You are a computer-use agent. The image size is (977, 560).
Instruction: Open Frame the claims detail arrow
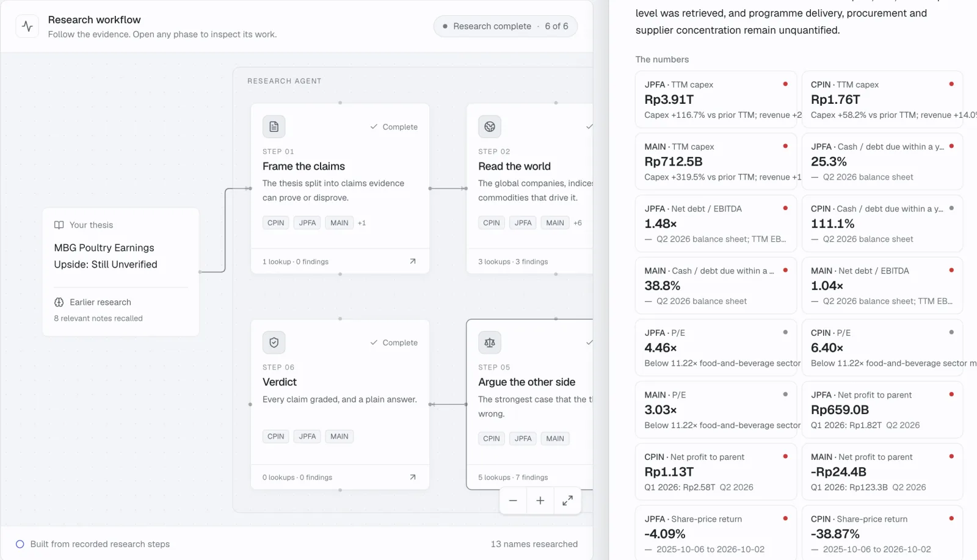click(x=413, y=261)
